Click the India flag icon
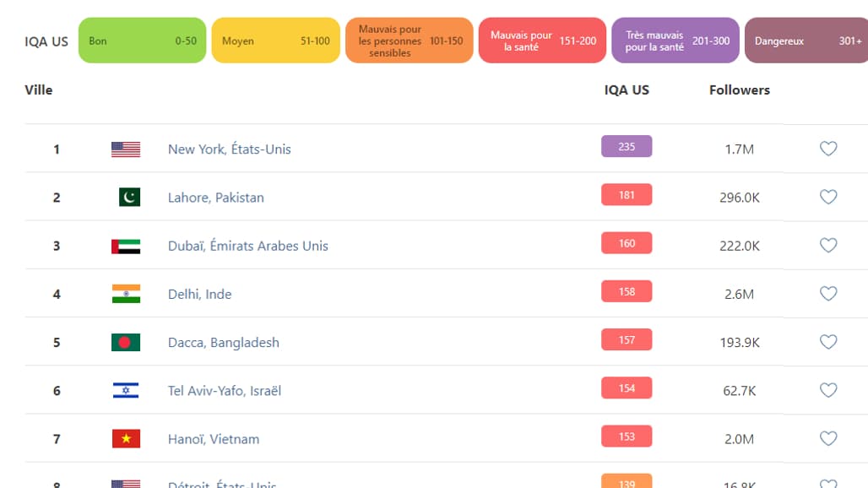 (126, 294)
